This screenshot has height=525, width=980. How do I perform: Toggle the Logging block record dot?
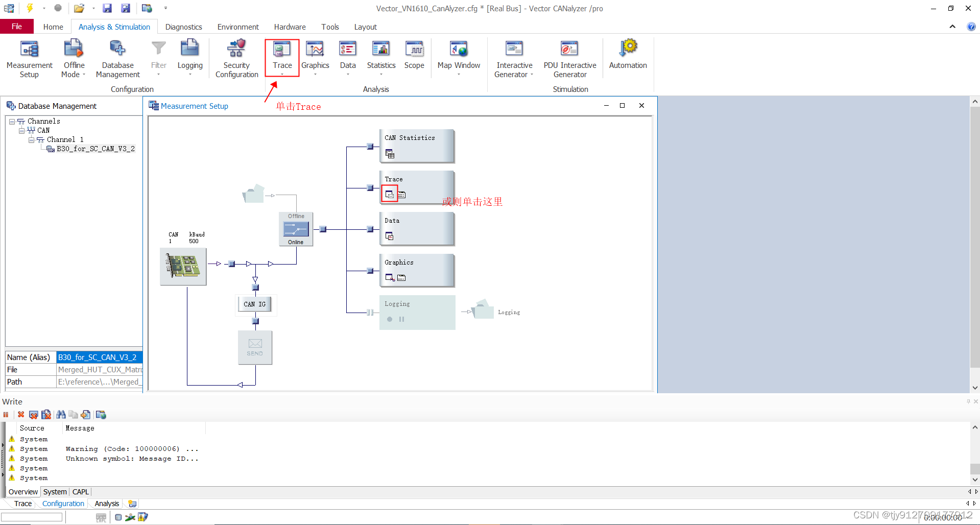point(390,319)
